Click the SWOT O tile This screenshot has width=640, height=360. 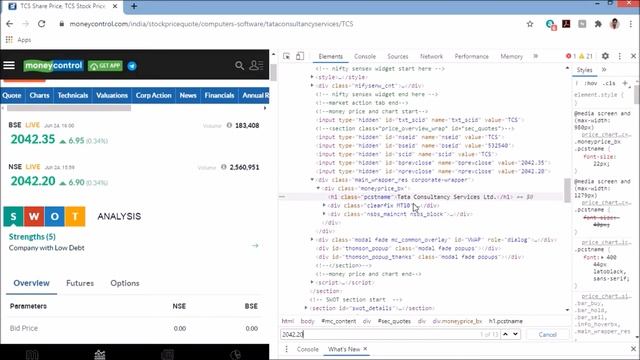(x=54, y=216)
